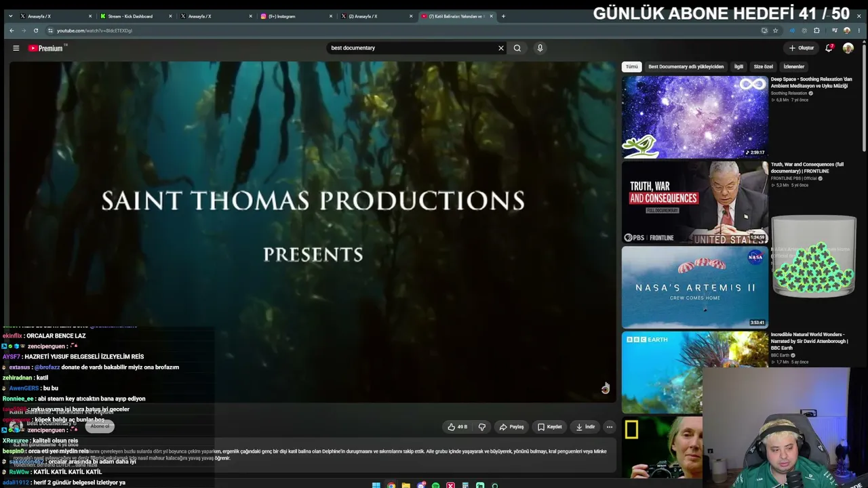Select the 'İlgili' filter chip
This screenshot has width=868, height=488.
coord(738,66)
